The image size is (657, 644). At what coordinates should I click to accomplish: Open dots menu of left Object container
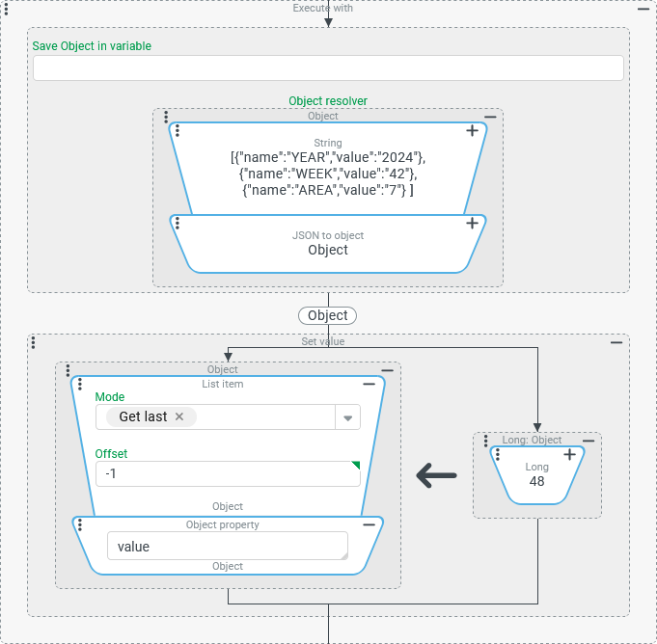68,370
